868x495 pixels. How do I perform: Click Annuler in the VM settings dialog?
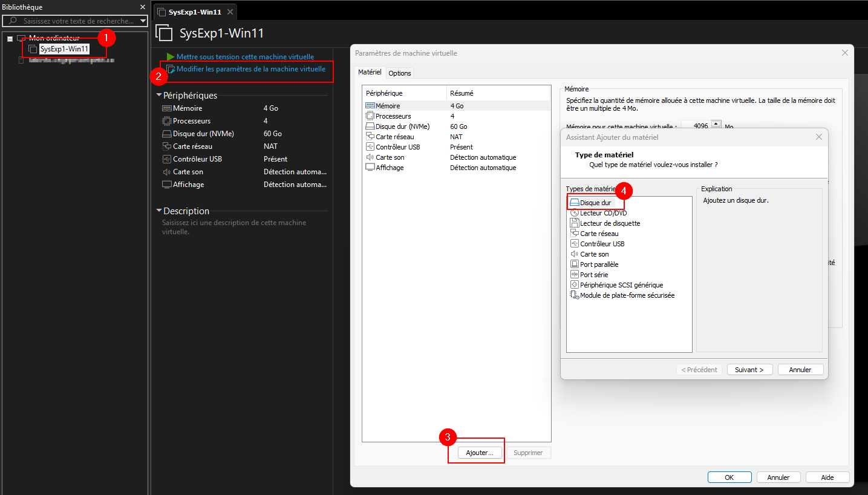[x=778, y=477]
